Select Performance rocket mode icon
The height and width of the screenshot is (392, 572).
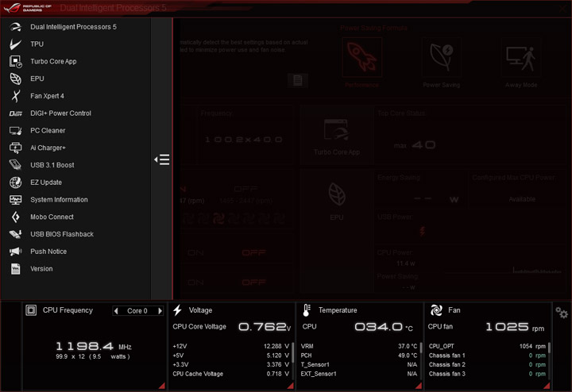pyautogui.click(x=362, y=57)
